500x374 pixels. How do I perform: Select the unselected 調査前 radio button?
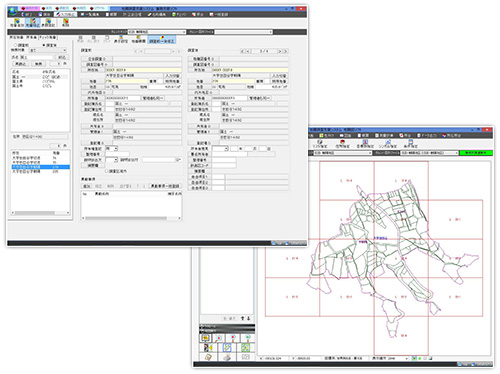point(15,45)
